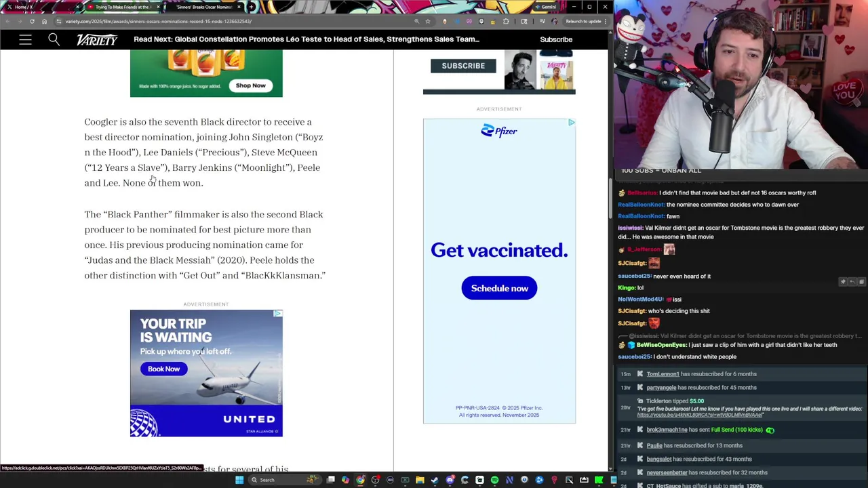Open brok3nmach1ne's name in the event list
Screen dimensions: 868x488
667,430
